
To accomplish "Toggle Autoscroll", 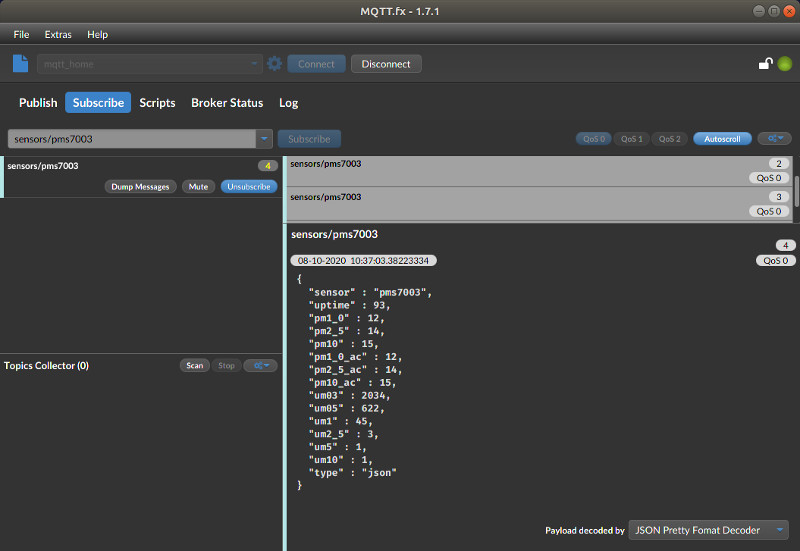I will click(x=722, y=139).
